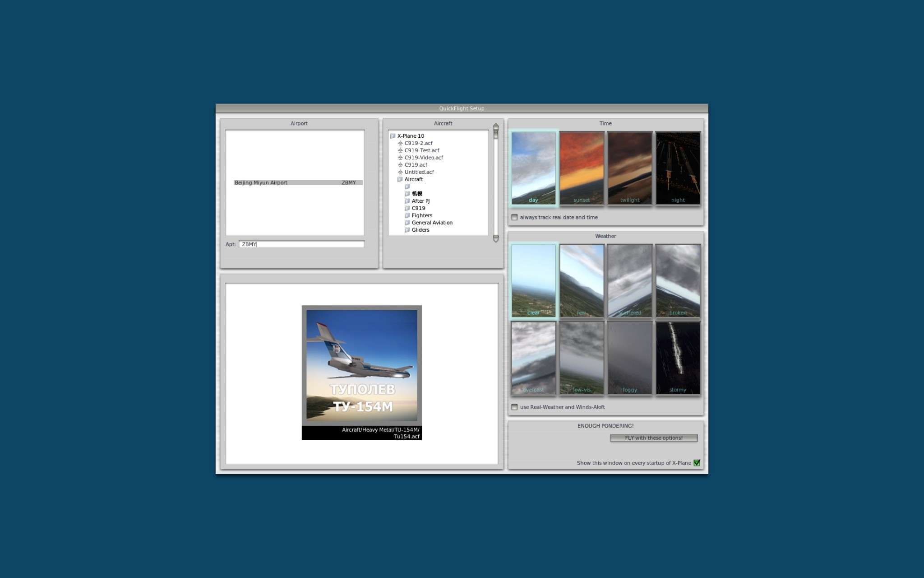
Task: Click the aircraft list scroll-up arrow
Action: (x=496, y=126)
